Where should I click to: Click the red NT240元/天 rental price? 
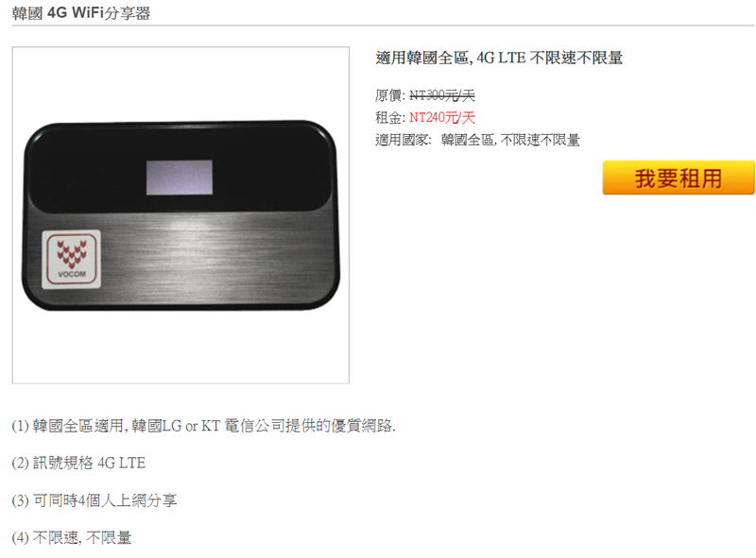442,117
